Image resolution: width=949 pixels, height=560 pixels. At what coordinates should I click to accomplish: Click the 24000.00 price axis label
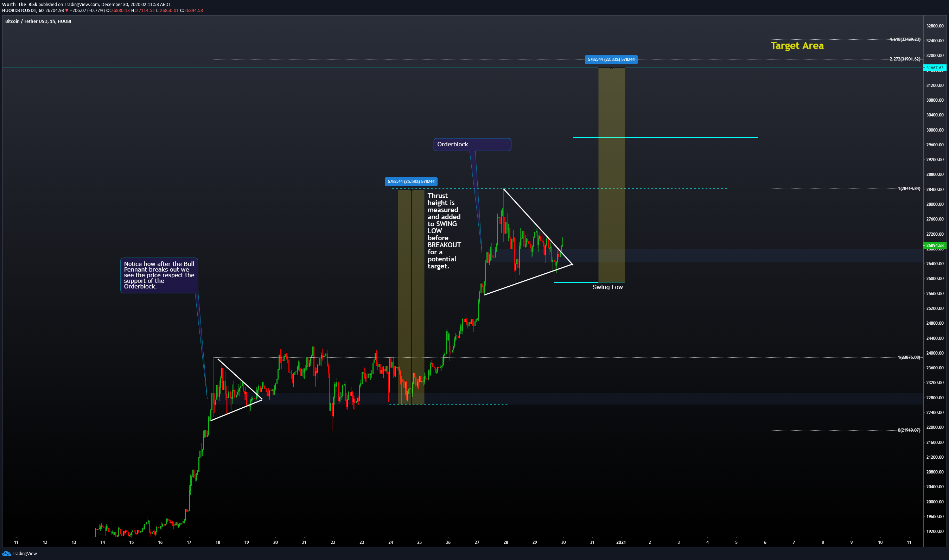[x=935, y=353]
